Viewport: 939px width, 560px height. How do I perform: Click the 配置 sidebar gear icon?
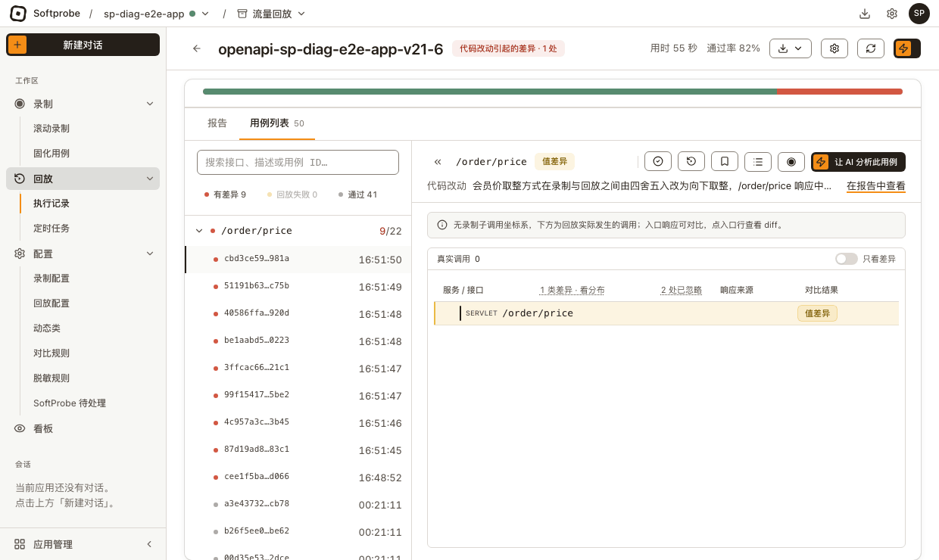[20, 254]
